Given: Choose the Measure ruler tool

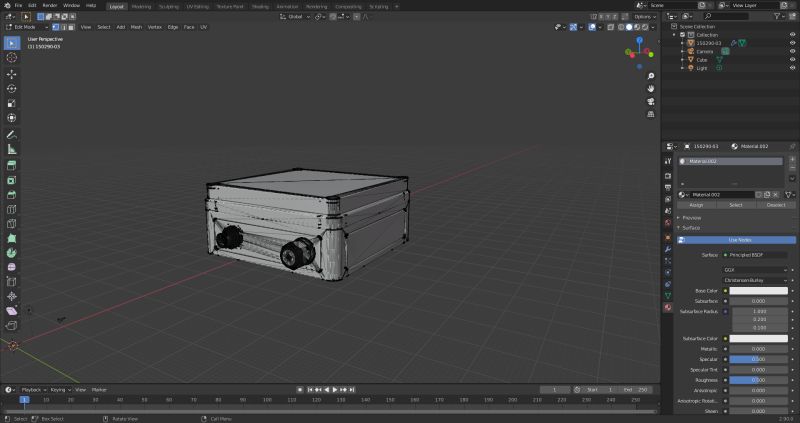Looking at the screenshot, I should click(x=11, y=149).
